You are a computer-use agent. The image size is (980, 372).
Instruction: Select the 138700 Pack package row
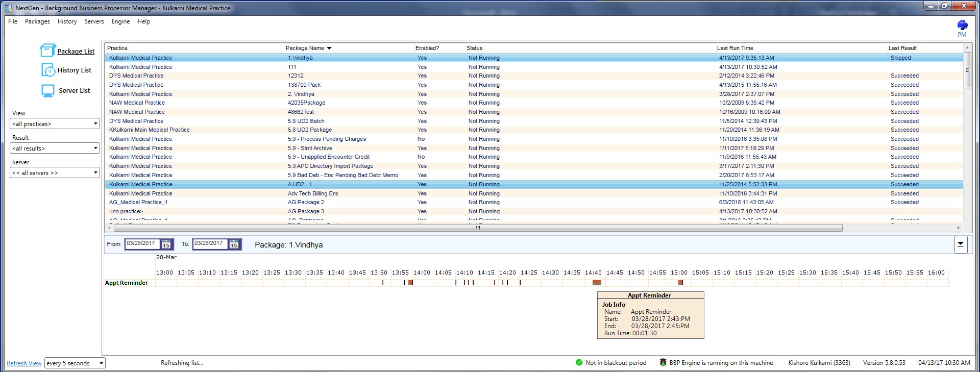point(534,85)
